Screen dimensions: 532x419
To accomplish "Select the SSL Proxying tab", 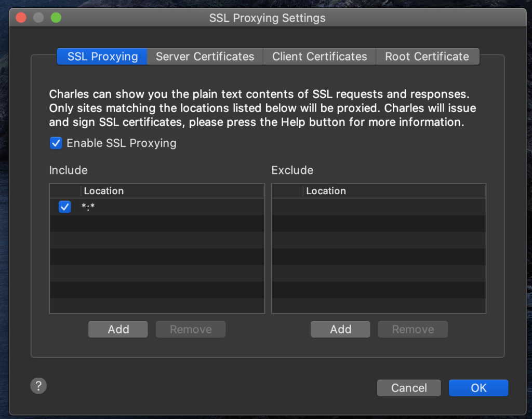I will [x=102, y=57].
